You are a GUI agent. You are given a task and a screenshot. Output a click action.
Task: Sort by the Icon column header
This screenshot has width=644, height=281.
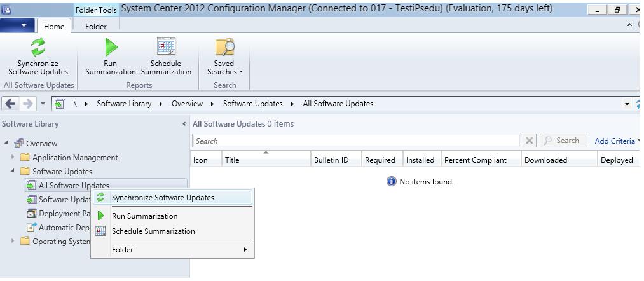pyautogui.click(x=206, y=160)
